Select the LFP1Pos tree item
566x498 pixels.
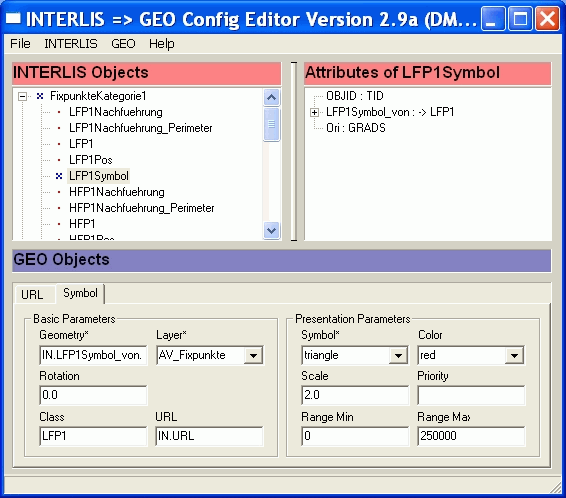pyautogui.click(x=91, y=160)
